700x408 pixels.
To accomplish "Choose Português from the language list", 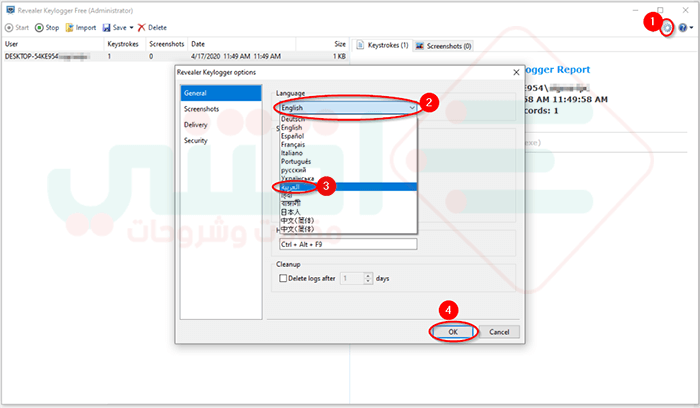I will pos(349,162).
